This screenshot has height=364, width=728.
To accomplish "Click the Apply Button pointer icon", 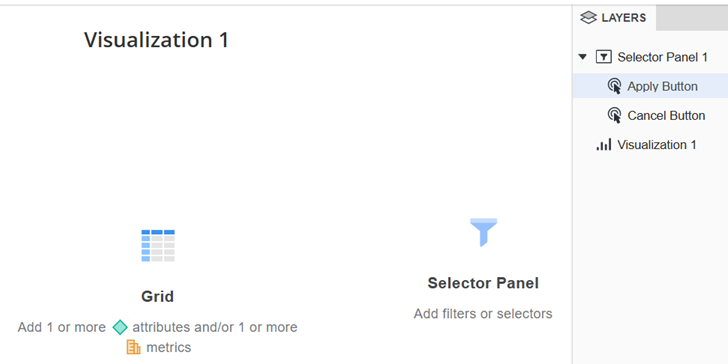I will (x=614, y=86).
